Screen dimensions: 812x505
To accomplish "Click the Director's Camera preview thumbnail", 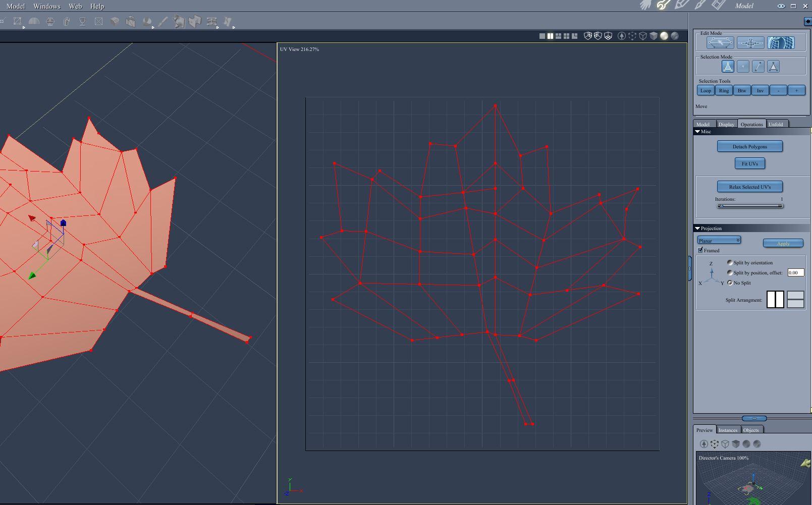I will tap(753, 478).
